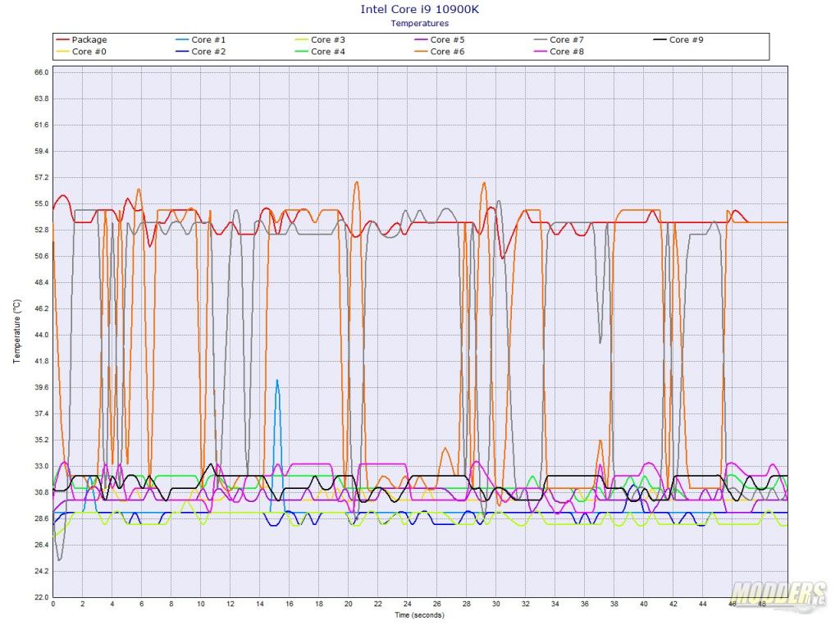This screenshot has height=630, width=840.
Task: Click the Time (seconds) axis label
Action: pos(419,614)
